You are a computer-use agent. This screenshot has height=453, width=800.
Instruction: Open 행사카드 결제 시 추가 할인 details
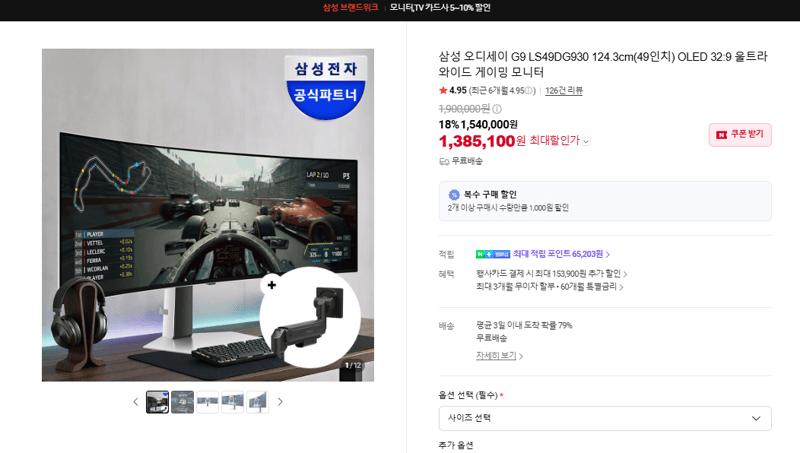[552, 274]
